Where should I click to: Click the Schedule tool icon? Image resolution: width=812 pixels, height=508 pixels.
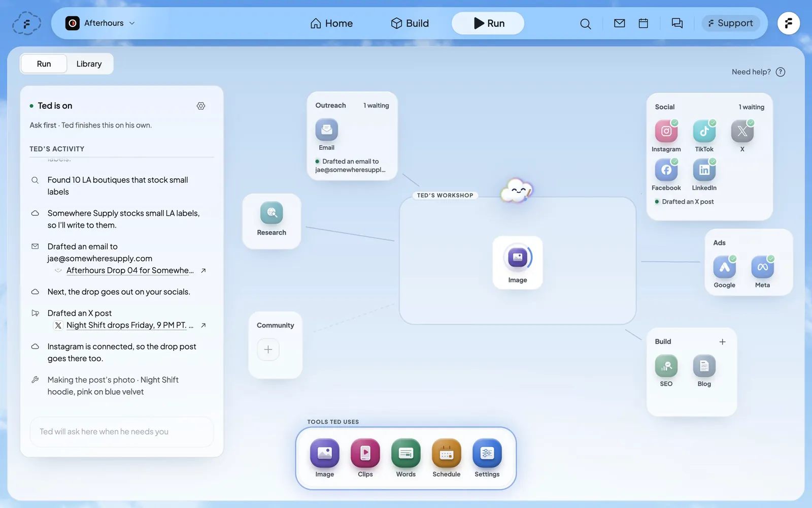pyautogui.click(x=447, y=453)
